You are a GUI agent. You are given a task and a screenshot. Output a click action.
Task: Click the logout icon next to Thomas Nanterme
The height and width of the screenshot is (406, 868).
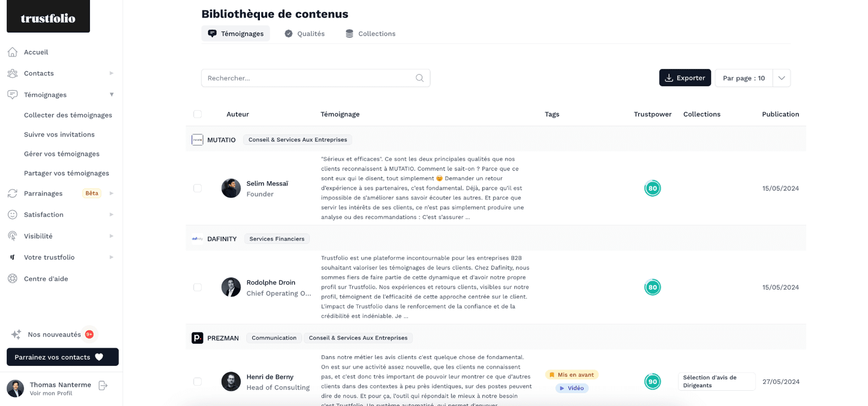coord(103,385)
